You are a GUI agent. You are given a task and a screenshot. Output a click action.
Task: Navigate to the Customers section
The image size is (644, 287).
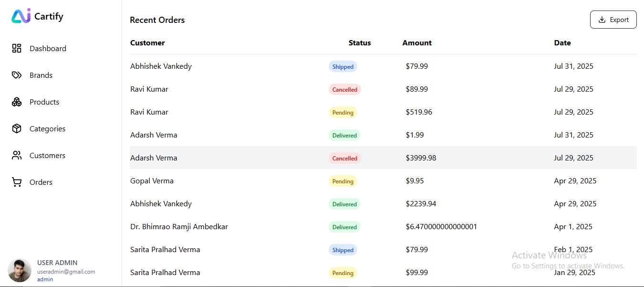pyautogui.click(x=47, y=155)
